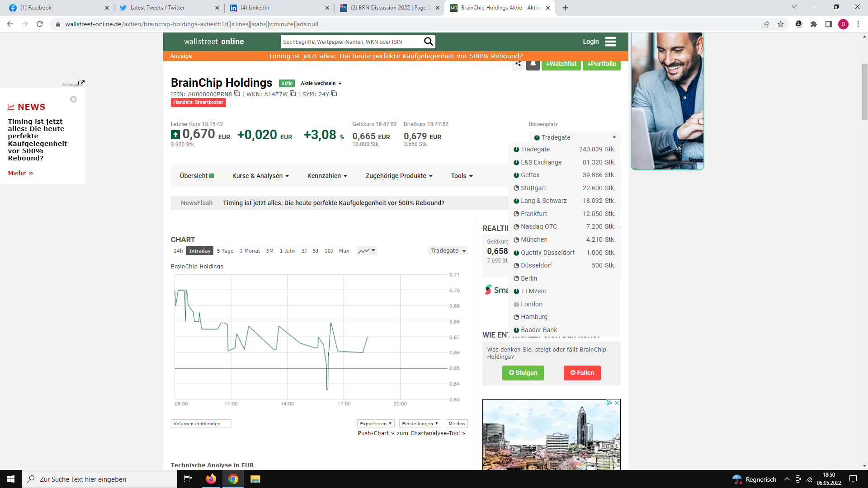Expand Kurse & Analysen menu
This screenshot has height=488, width=868.
[x=260, y=176]
